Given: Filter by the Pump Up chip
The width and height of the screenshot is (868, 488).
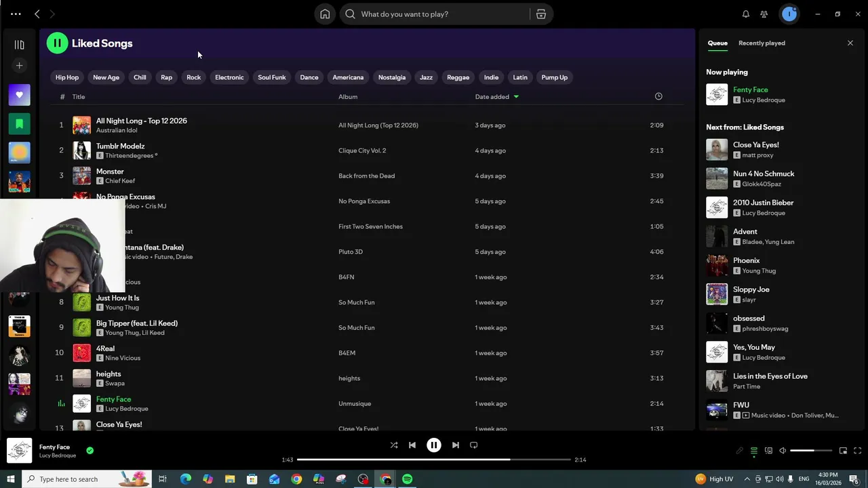Looking at the screenshot, I should (x=555, y=77).
